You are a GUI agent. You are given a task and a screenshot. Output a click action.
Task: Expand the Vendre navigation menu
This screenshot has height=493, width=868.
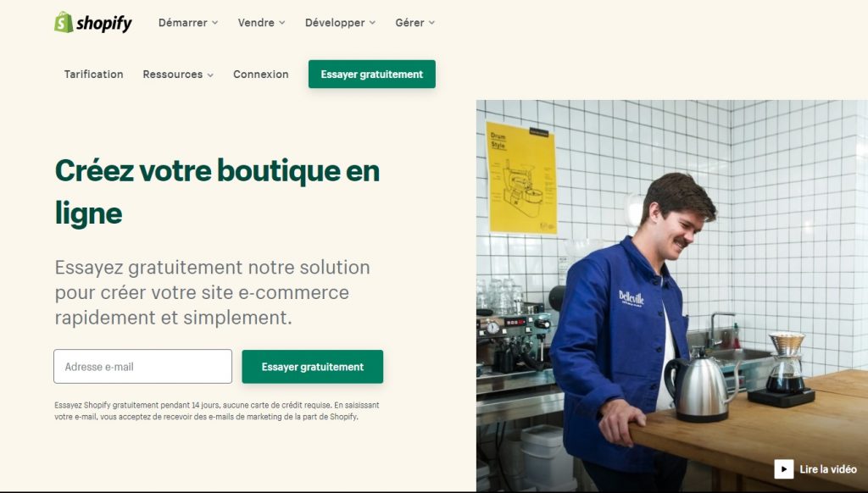(261, 23)
